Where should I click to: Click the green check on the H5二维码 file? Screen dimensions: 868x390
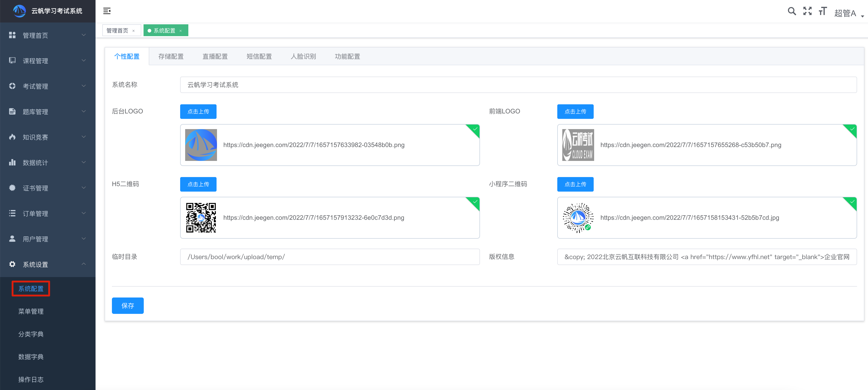475,202
